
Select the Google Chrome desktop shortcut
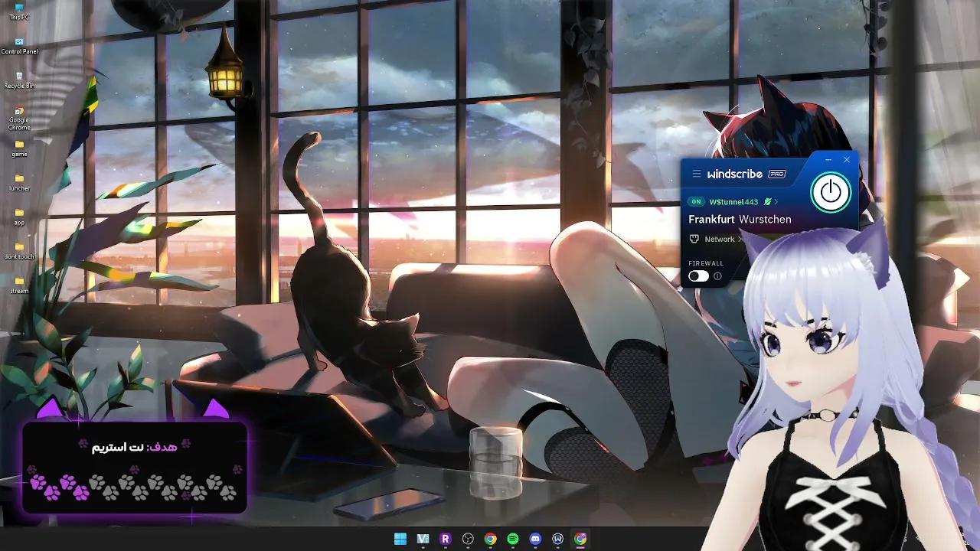pos(19,118)
